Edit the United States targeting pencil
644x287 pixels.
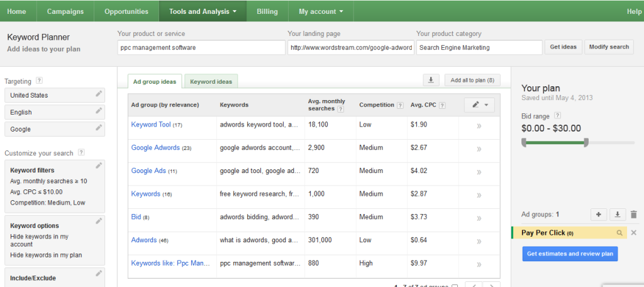[99, 94]
